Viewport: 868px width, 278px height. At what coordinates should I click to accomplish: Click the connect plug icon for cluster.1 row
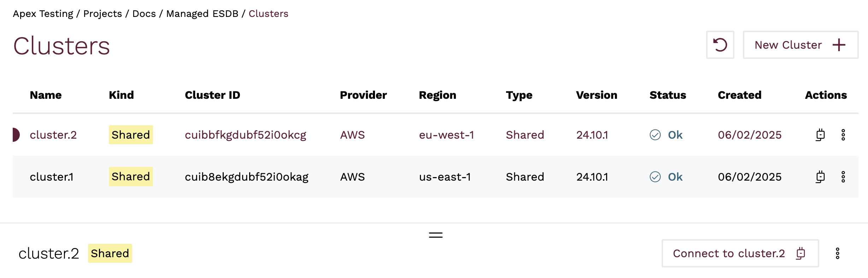tap(820, 177)
